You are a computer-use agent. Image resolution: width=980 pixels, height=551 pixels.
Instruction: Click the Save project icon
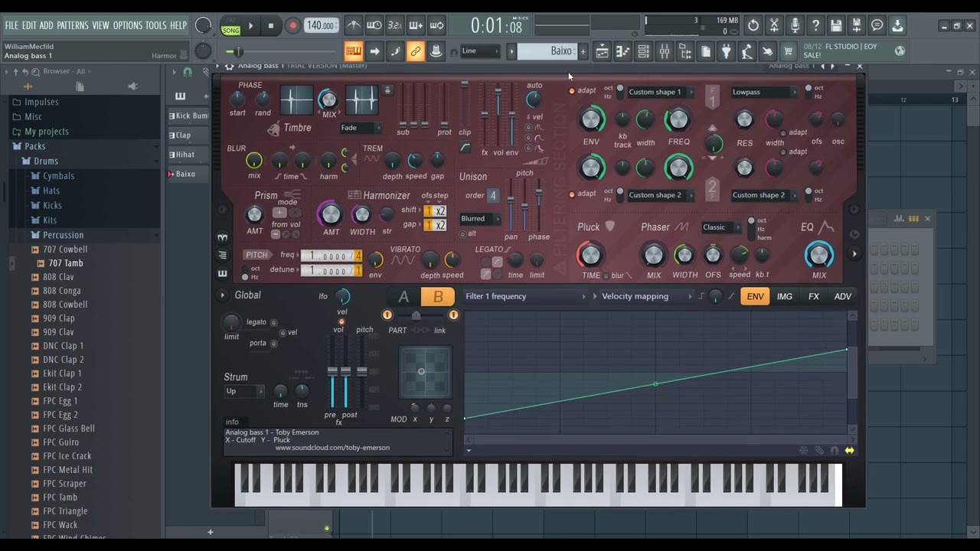[x=836, y=25]
